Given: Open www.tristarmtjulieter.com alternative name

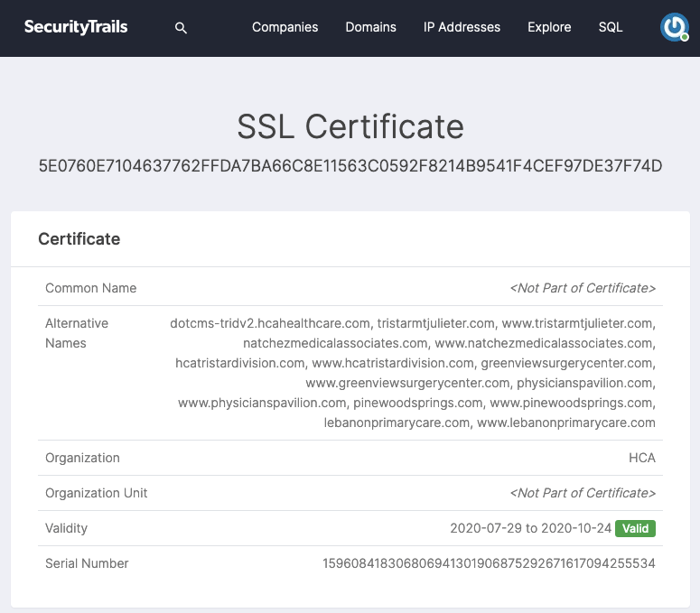Looking at the screenshot, I should (x=577, y=323).
